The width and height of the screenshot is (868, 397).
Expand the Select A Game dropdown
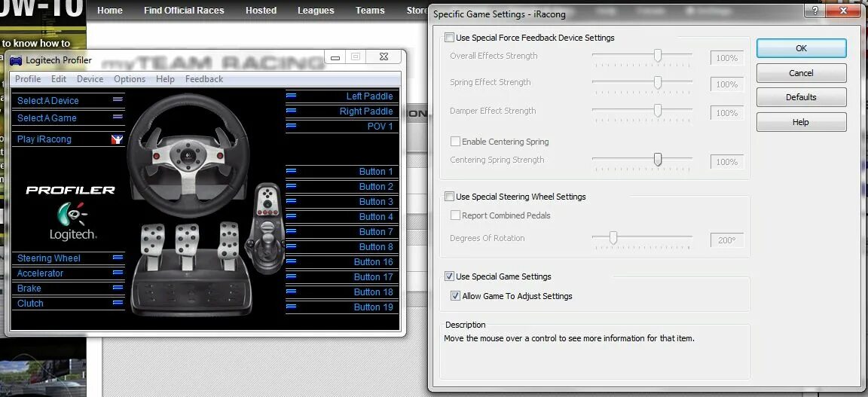click(x=118, y=116)
